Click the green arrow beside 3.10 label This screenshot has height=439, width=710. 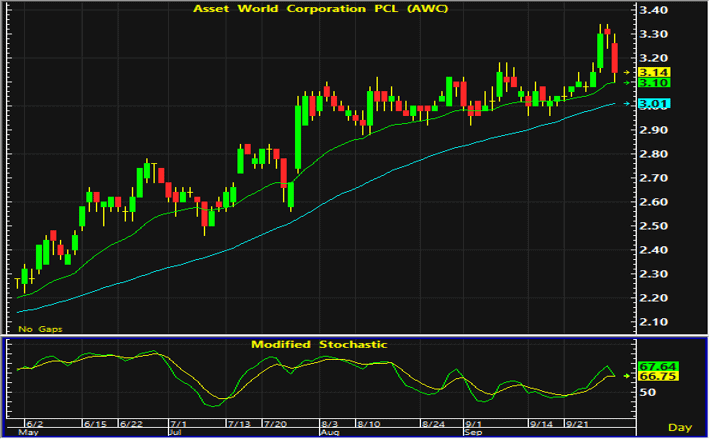(627, 83)
